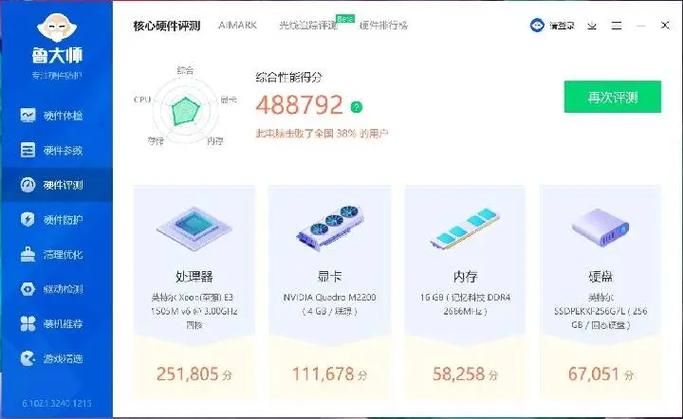Switch to the 硬件排行榜 tab
This screenshot has height=419, width=683.
click(x=385, y=24)
